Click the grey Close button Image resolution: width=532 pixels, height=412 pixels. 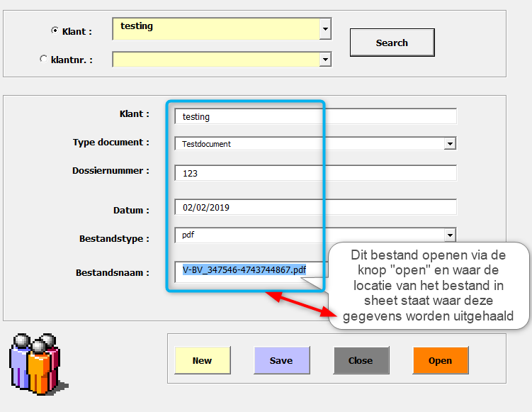coord(361,360)
